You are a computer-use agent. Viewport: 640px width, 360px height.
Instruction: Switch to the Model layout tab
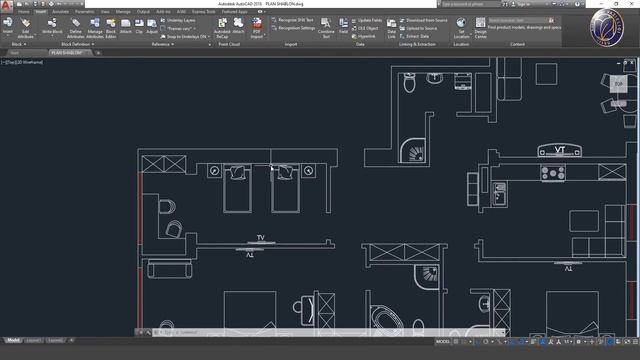click(13, 340)
